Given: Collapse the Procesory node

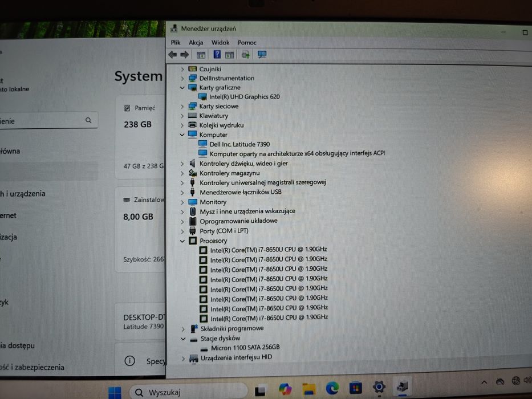Looking at the screenshot, I should tap(182, 241).
